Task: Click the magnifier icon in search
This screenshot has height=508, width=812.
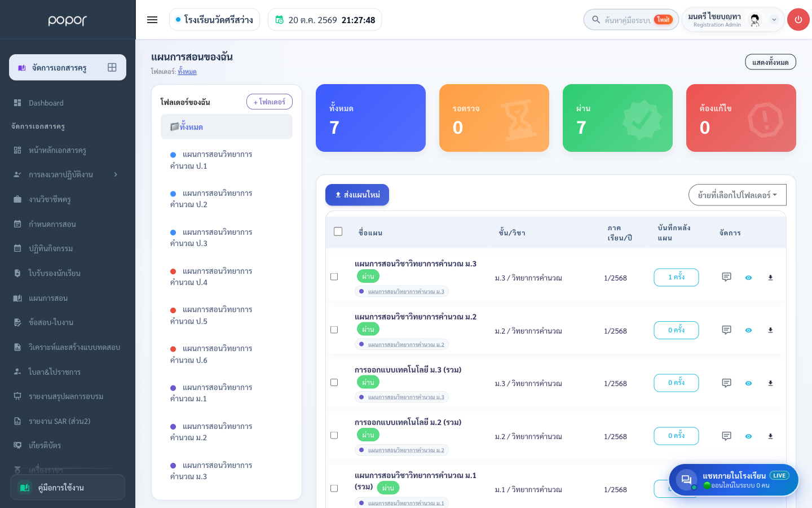Action: 596,20
